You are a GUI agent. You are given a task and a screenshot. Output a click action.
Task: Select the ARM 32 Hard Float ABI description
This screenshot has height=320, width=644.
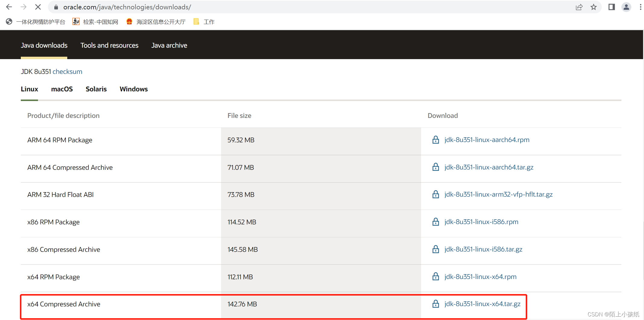61,195
